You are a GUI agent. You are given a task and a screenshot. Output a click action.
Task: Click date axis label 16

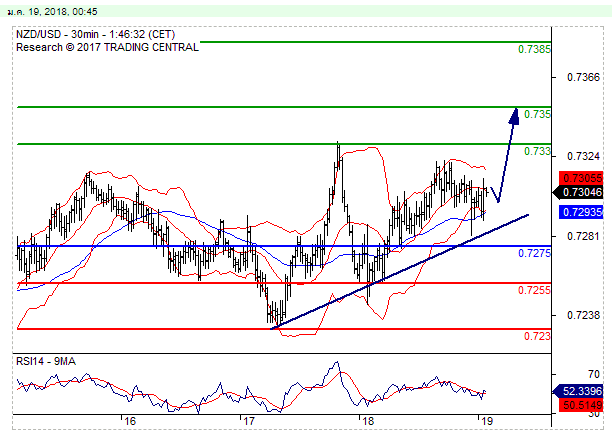coord(130,421)
